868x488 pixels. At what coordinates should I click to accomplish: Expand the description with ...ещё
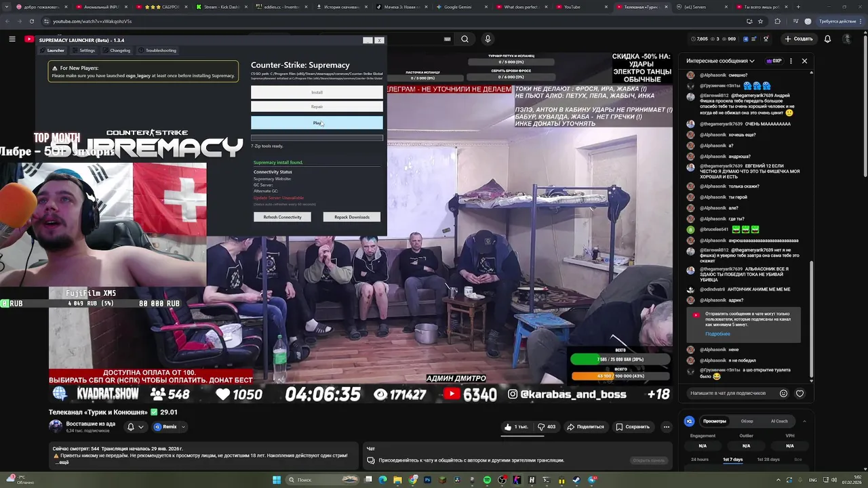pyautogui.click(x=62, y=463)
